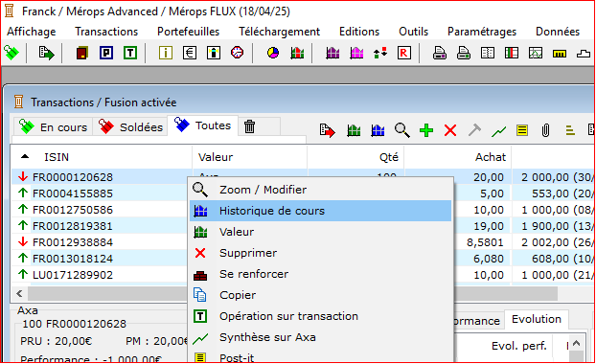This screenshot has width=596, height=364.
Task: Click the document with red arrow icon
Action: pyautogui.click(x=327, y=130)
